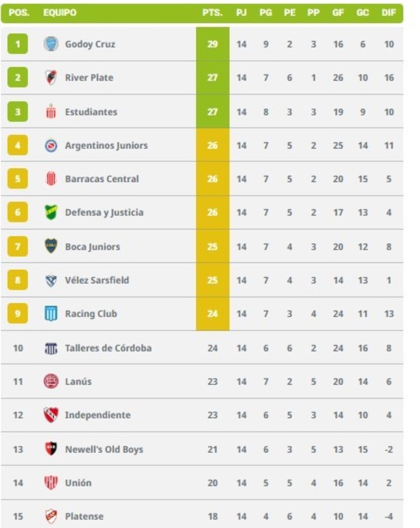Open the Lanús team name link
Screen dimensions: 420x528
[x=78, y=382]
